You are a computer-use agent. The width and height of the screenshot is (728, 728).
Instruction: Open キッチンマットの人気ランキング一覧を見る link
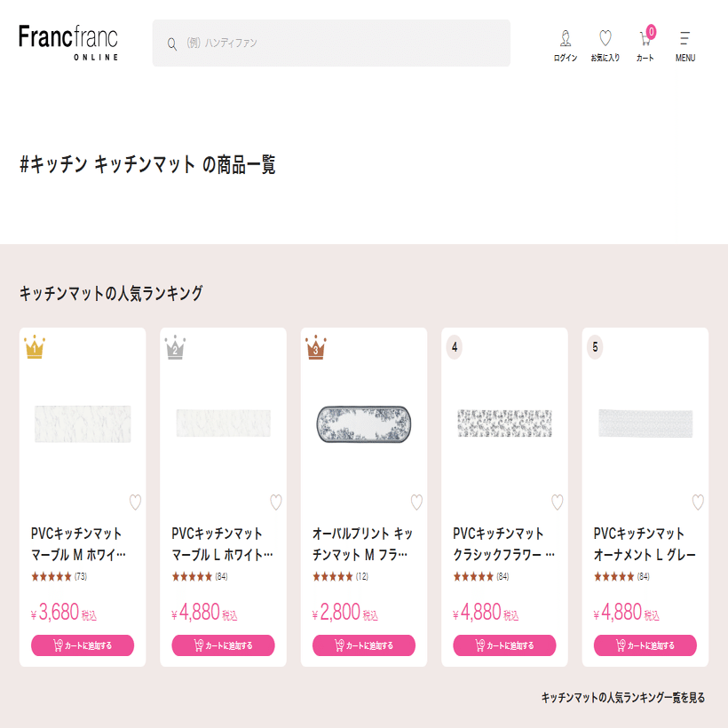pyautogui.click(x=624, y=700)
